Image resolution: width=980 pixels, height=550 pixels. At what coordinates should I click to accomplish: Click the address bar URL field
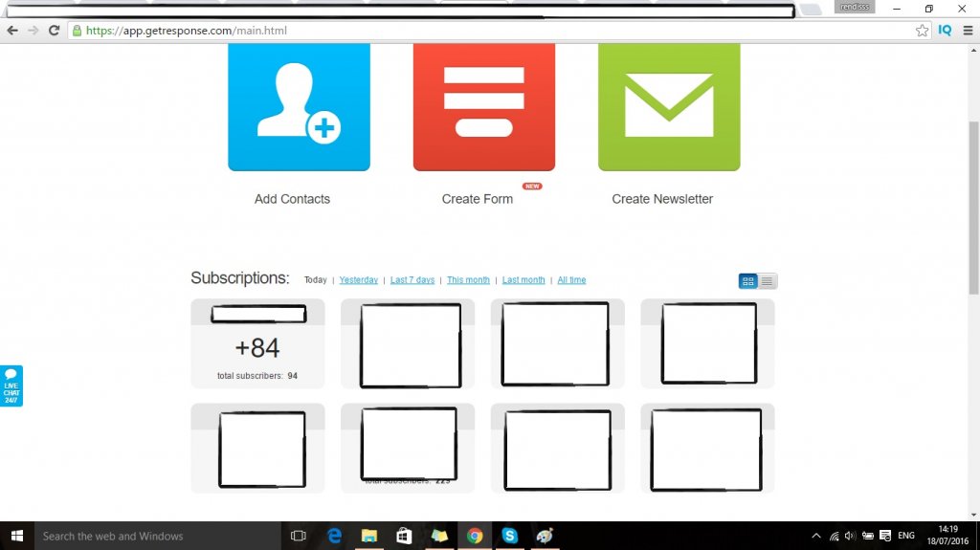494,30
